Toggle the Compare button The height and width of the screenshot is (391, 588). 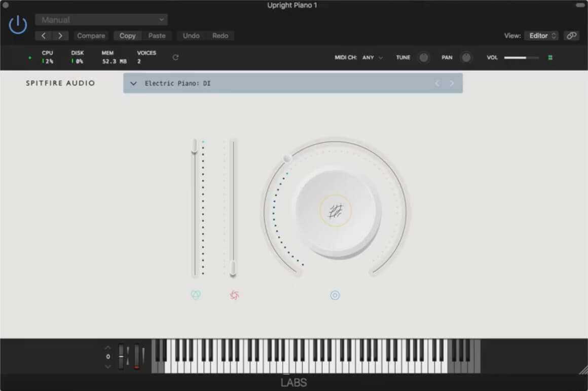point(91,35)
